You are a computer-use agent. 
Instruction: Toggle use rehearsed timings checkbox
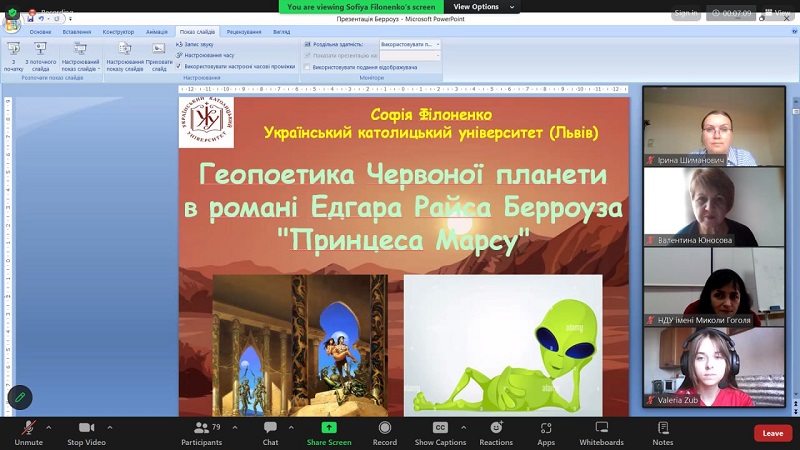click(179, 66)
